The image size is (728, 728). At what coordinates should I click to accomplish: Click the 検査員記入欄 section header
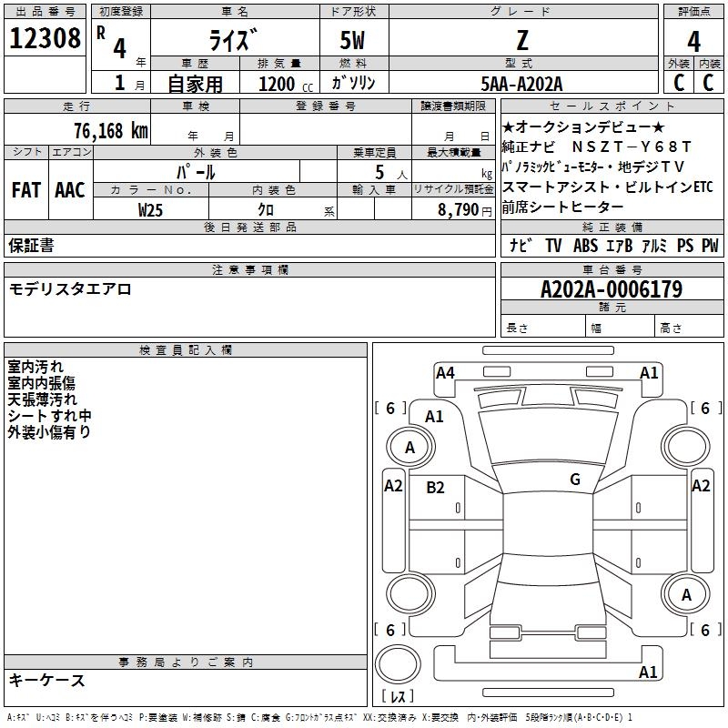[186, 350]
